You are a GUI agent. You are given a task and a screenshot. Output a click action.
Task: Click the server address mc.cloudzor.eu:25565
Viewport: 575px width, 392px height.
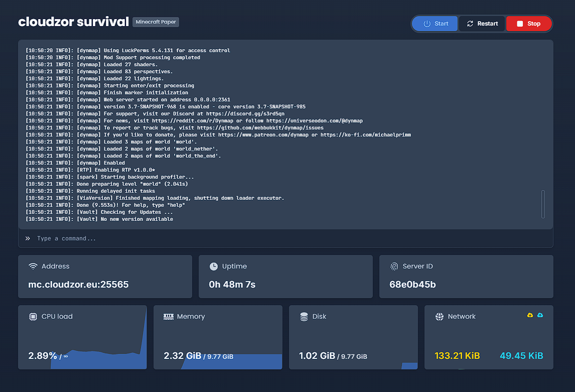pyautogui.click(x=78, y=285)
